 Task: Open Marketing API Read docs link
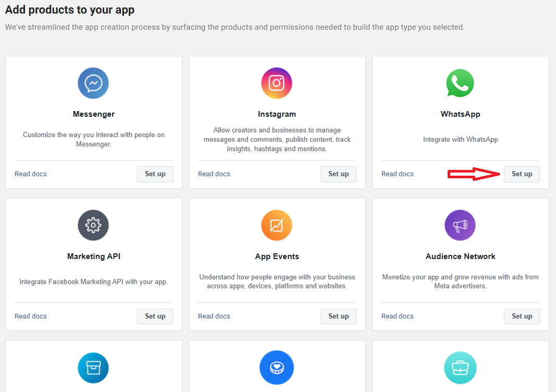coord(31,316)
